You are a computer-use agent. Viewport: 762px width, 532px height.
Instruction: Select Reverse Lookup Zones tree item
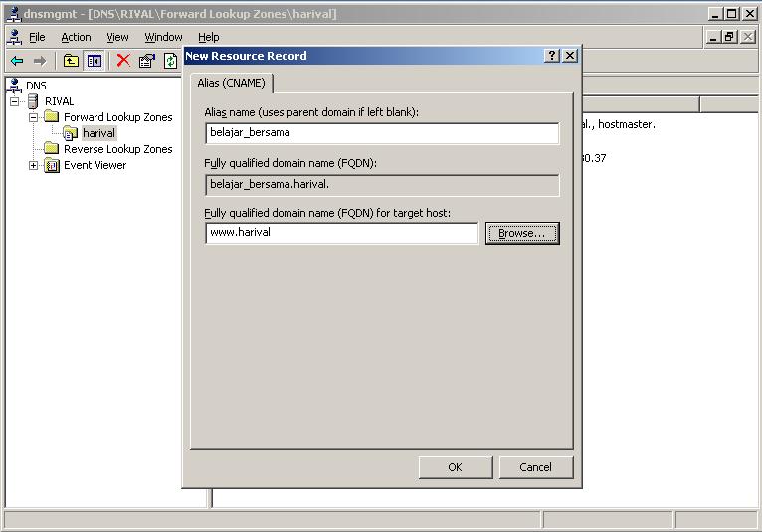click(x=118, y=149)
